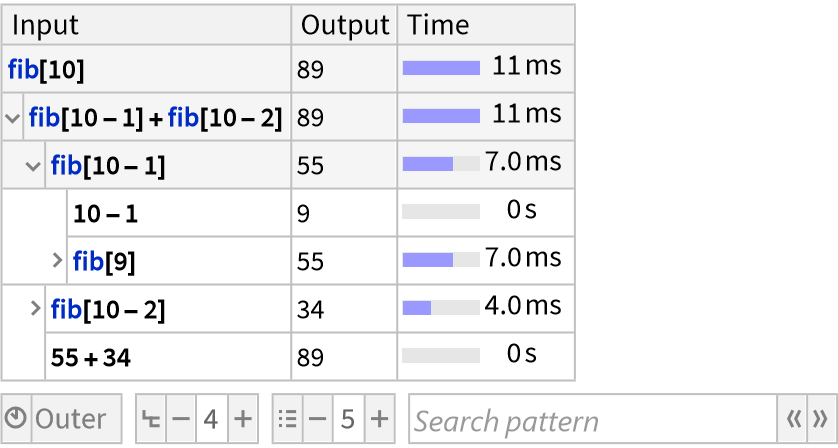Jump to previous search match
Screen dimensions: 838x448
pos(794,420)
